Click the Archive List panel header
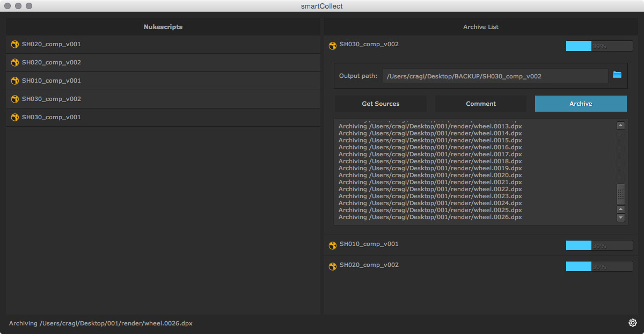This screenshot has width=644, height=334. coord(480,27)
